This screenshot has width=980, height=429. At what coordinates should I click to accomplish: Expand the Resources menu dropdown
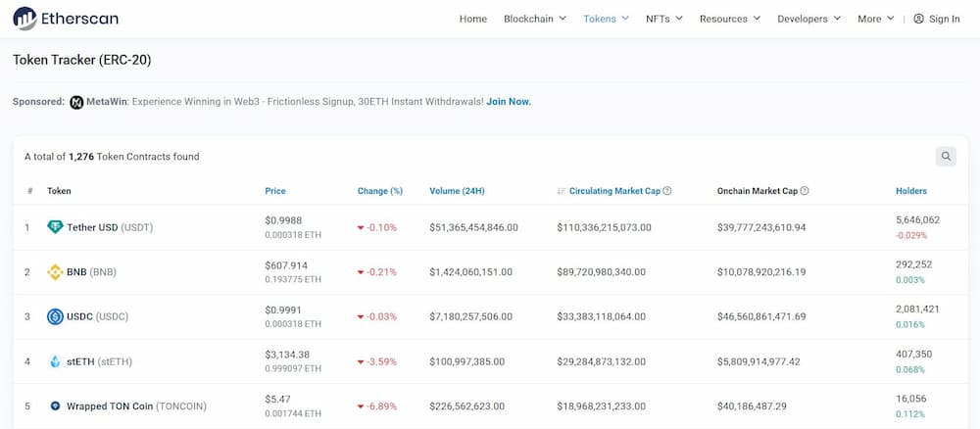point(730,19)
